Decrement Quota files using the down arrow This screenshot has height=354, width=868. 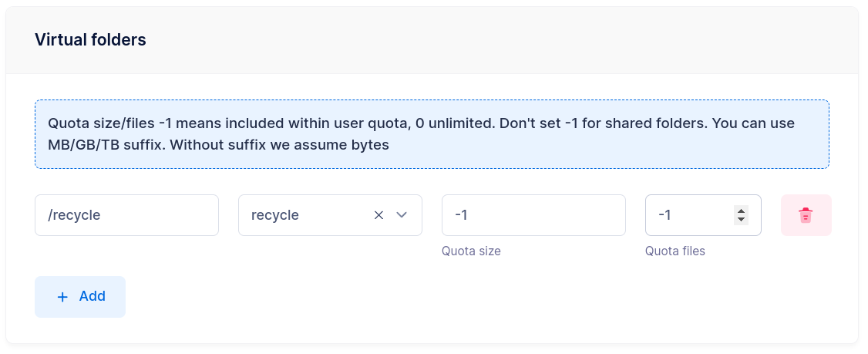coord(741,220)
